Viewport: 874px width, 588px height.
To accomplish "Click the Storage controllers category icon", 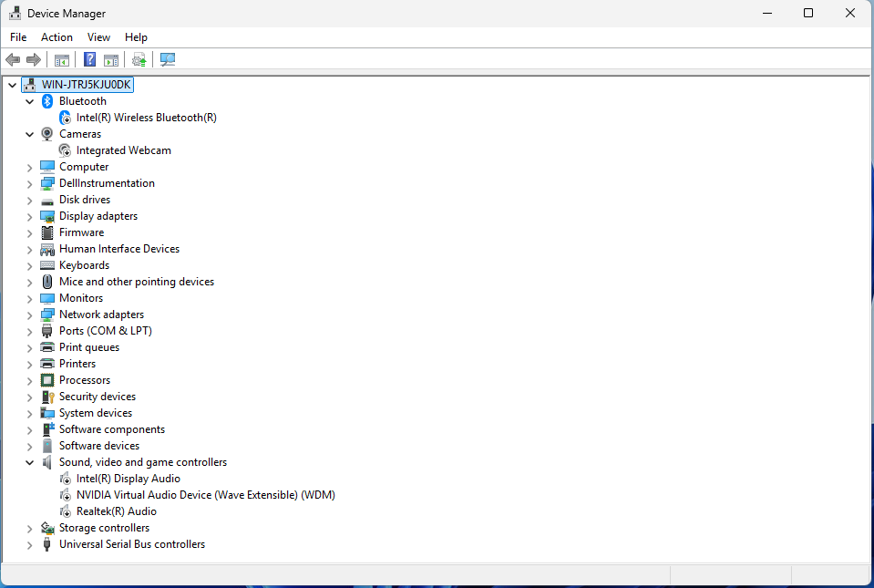I will (47, 528).
